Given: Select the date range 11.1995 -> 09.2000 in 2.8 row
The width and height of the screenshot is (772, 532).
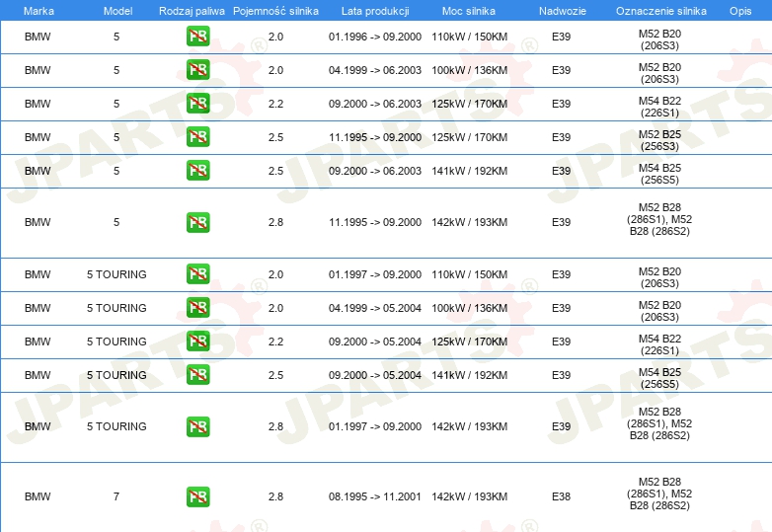Looking at the screenshot, I should coord(375,222).
